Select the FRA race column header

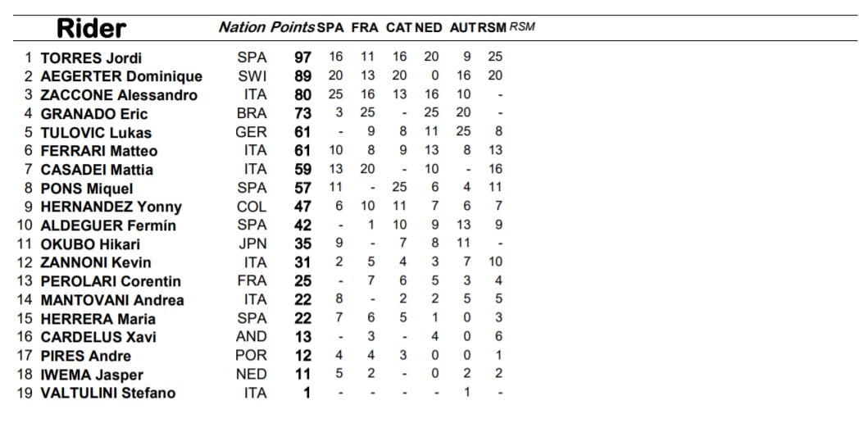click(x=365, y=27)
